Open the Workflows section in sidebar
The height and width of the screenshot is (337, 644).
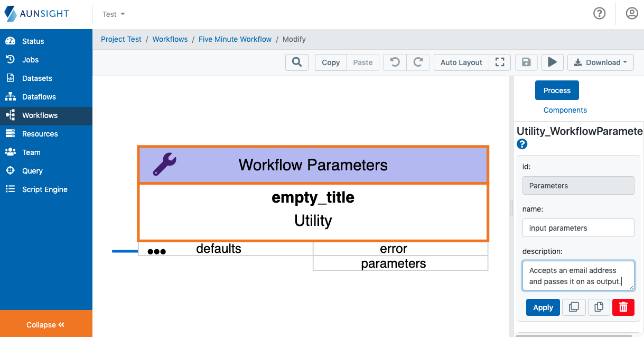pos(39,115)
